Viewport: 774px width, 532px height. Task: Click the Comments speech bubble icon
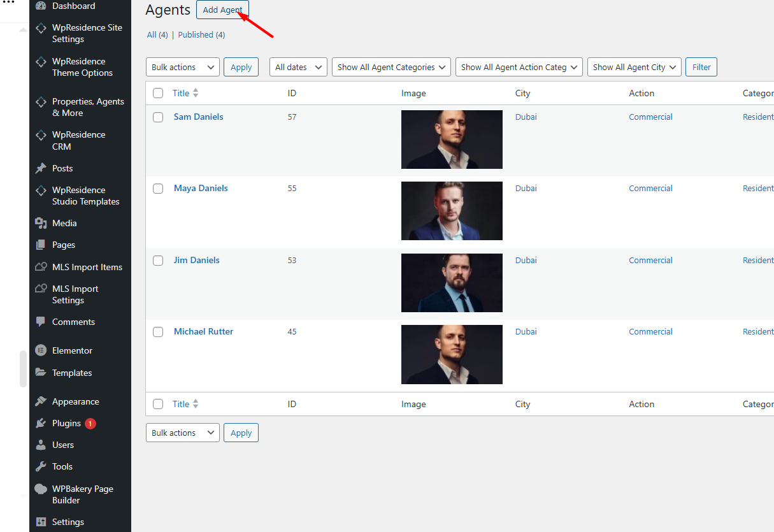coord(41,322)
